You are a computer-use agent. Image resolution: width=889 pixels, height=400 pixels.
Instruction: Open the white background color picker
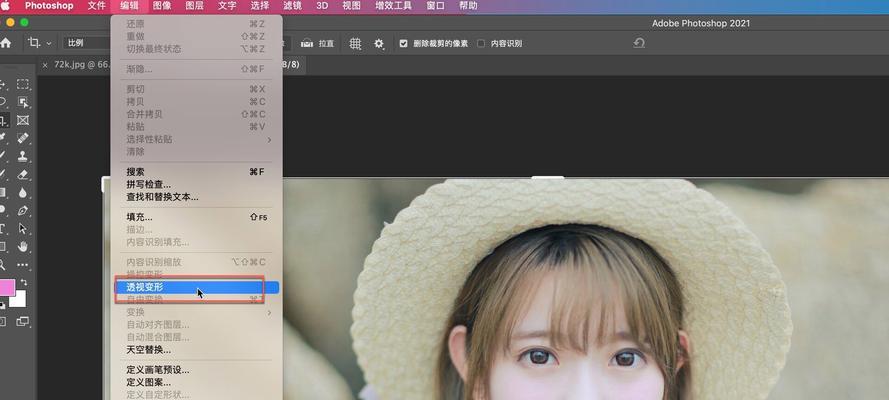click(x=20, y=300)
